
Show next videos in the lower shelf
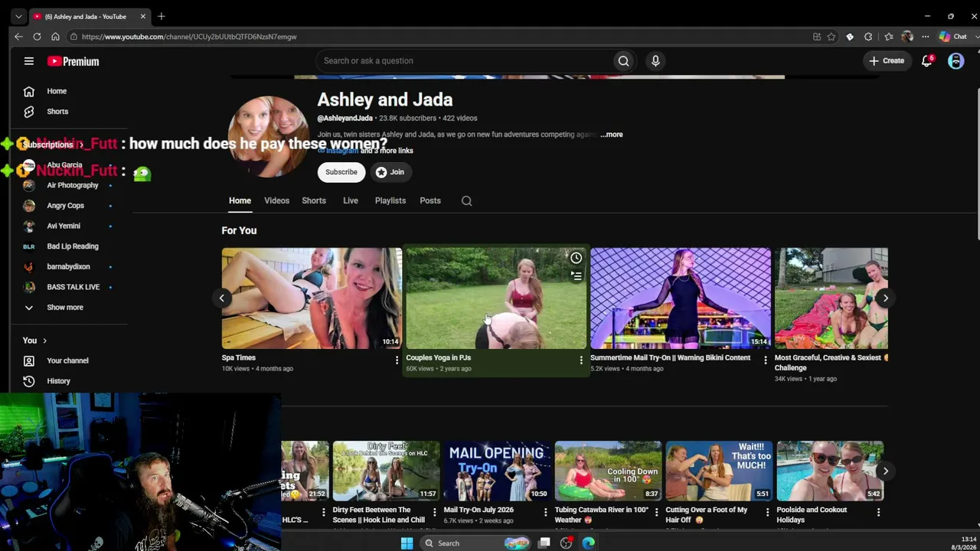click(885, 471)
